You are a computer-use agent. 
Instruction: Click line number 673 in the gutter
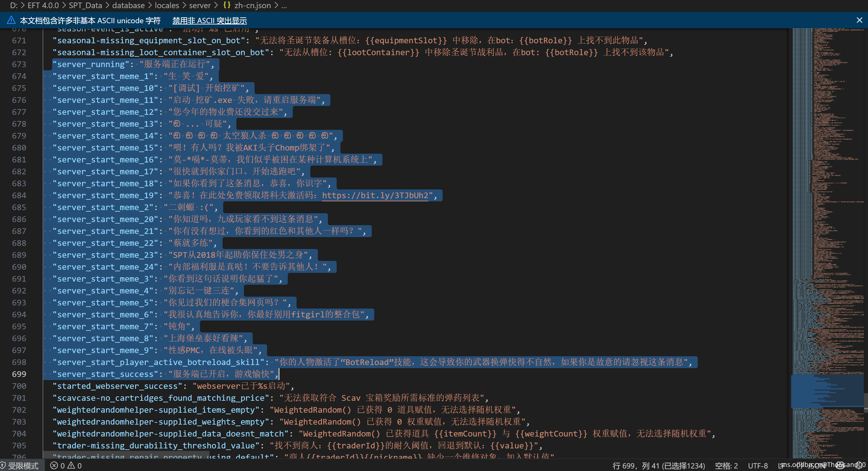pyautogui.click(x=19, y=64)
